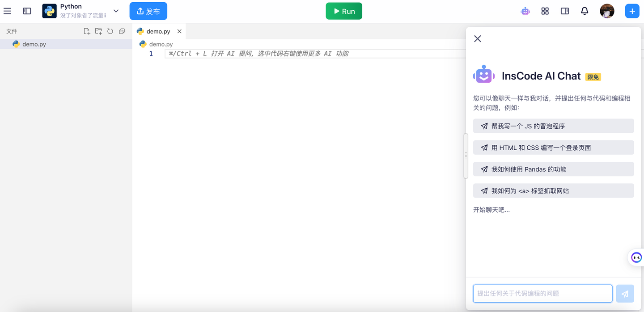Send the prompt 帮我写一个 JS 的冒泡程序
This screenshot has width=644, height=312.
pyautogui.click(x=553, y=126)
